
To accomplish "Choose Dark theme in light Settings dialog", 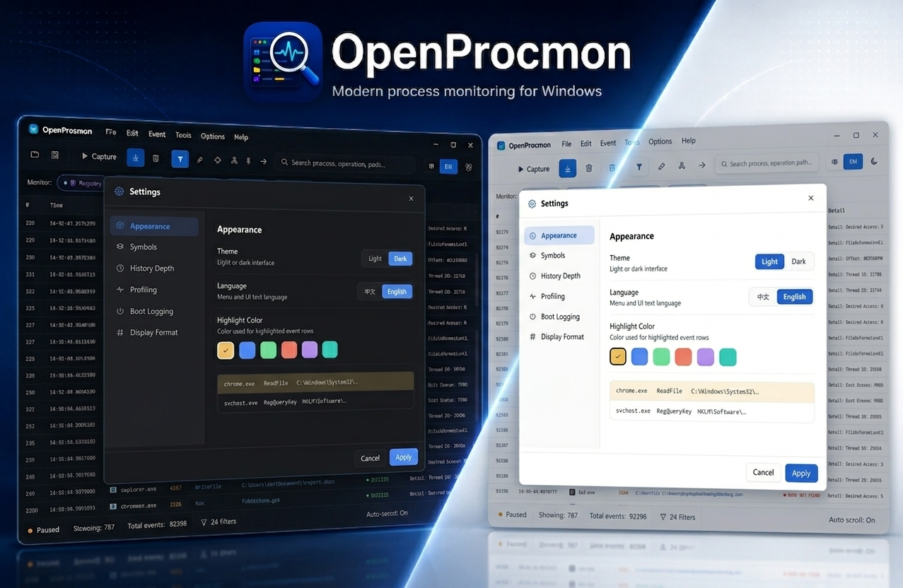I will click(x=798, y=261).
